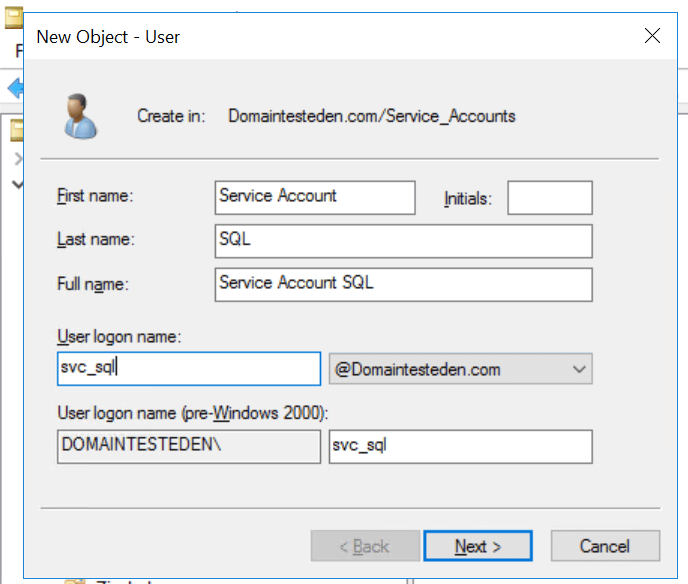The image size is (688, 584).
Task: Click the Initials label
Action: pos(468,198)
